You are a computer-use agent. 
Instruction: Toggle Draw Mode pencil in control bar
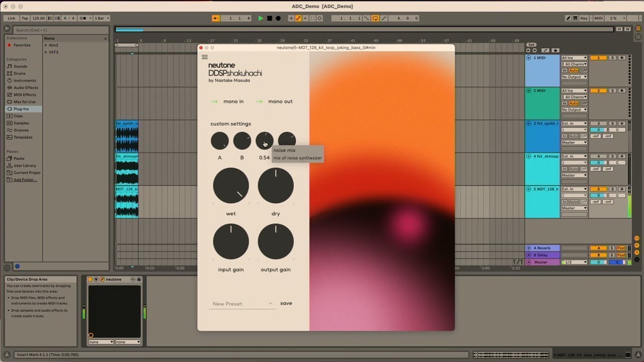point(569,19)
